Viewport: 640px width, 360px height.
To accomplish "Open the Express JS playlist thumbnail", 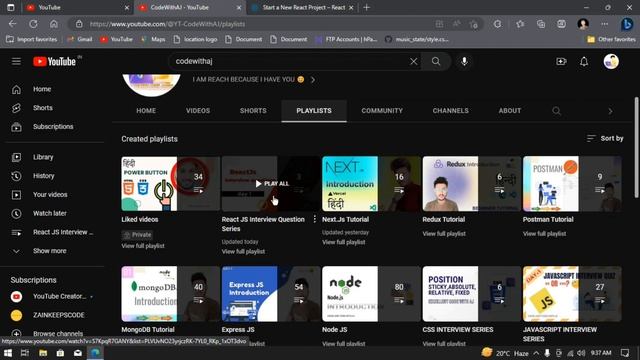I will tap(271, 294).
